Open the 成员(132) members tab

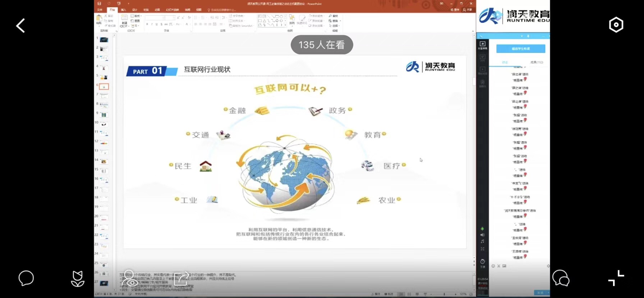click(537, 62)
